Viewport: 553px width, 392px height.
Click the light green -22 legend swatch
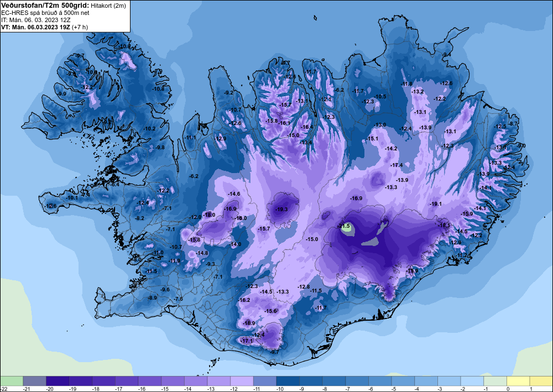point(12,381)
